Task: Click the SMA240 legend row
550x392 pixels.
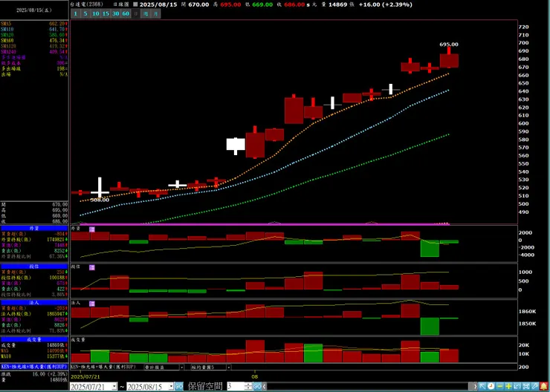Action: click(x=34, y=51)
